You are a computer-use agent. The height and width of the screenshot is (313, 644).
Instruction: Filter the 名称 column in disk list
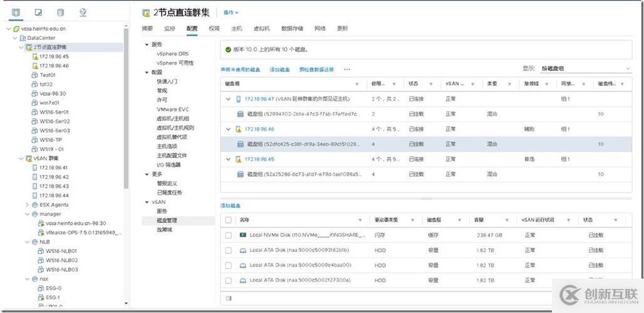[360, 220]
